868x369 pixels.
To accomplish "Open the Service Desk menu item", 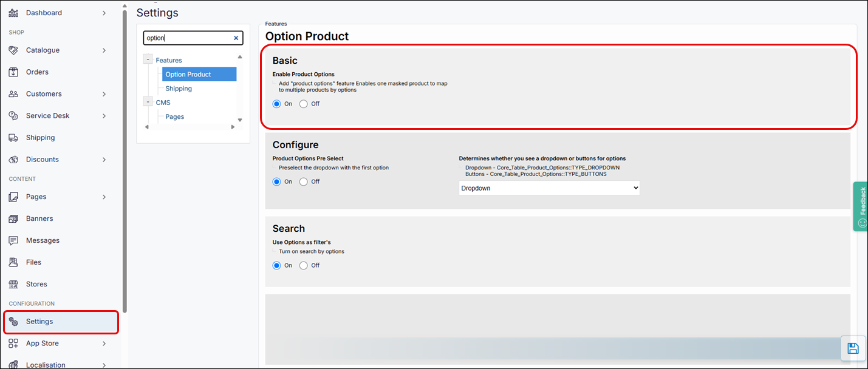I will [x=47, y=116].
